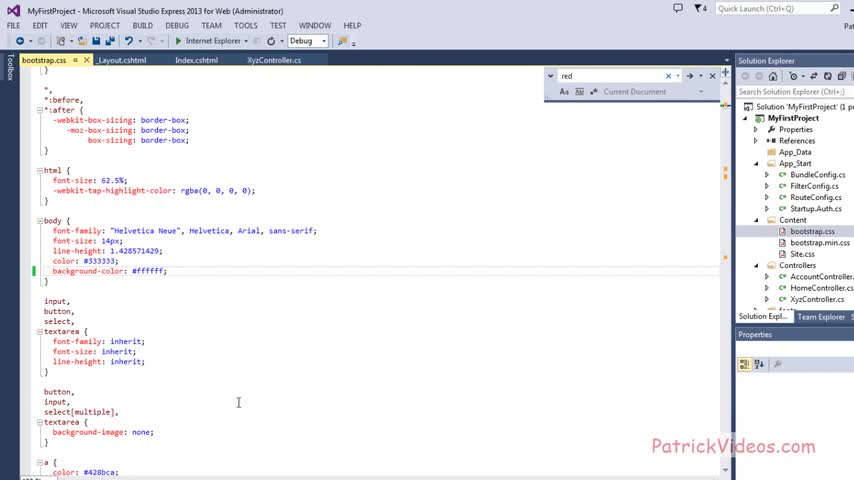Viewport: 854px width, 480px height.
Task: Switch to the Index.cshtml tab
Action: click(197, 60)
